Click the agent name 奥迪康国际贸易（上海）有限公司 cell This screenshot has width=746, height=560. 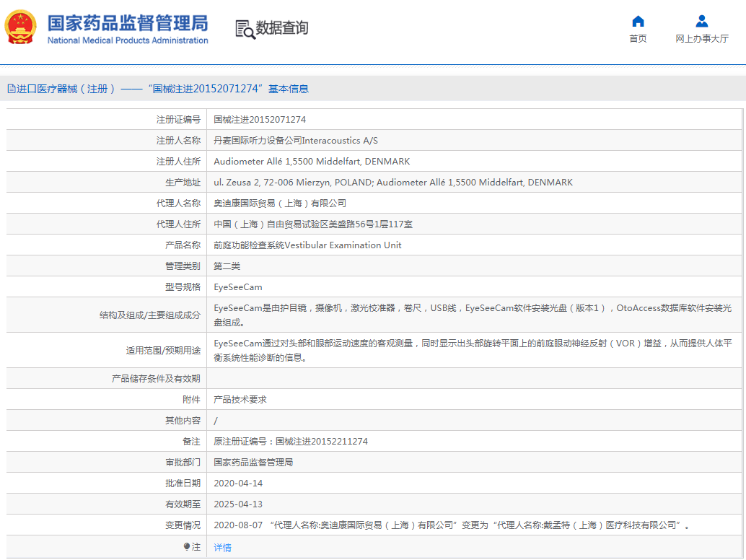pos(280,204)
